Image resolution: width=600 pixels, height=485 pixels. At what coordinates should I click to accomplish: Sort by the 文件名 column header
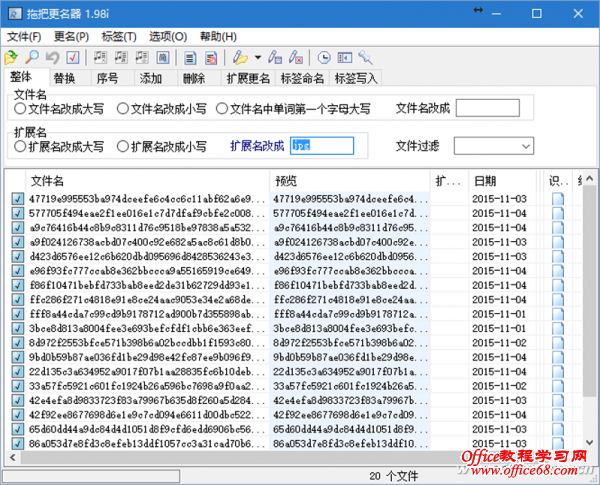click(148, 181)
